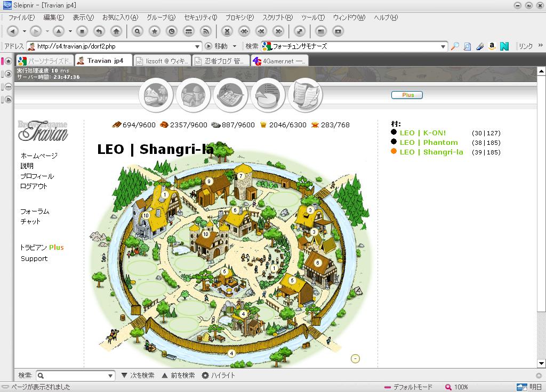Click the 移動 go button
Image resolution: width=546 pixels, height=392 pixels.
(x=216, y=46)
